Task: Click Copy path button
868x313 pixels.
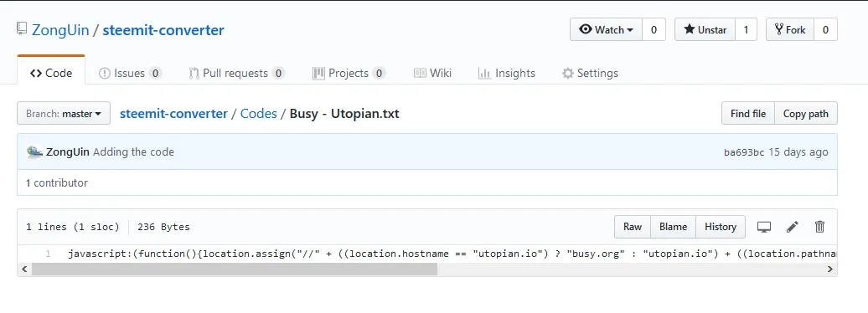Action: 805,113
